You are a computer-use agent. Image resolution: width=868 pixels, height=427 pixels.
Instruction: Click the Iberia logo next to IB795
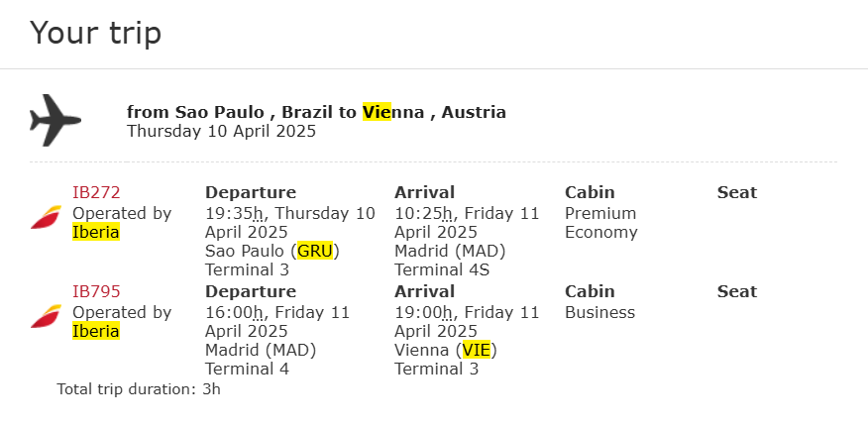pos(46,316)
